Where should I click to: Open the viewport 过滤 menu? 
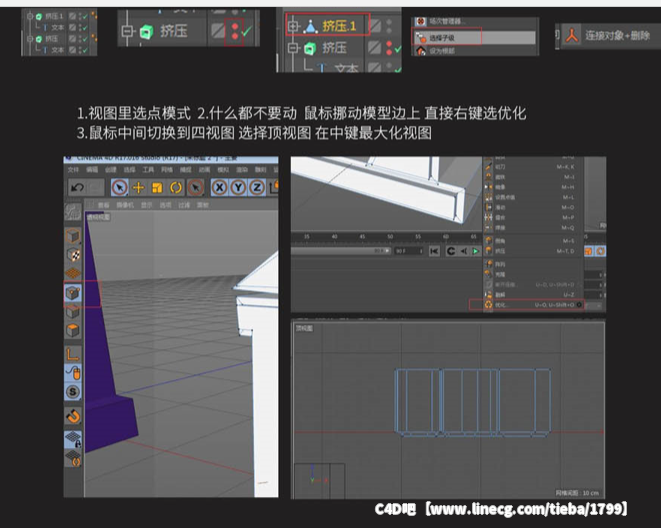[x=184, y=205]
